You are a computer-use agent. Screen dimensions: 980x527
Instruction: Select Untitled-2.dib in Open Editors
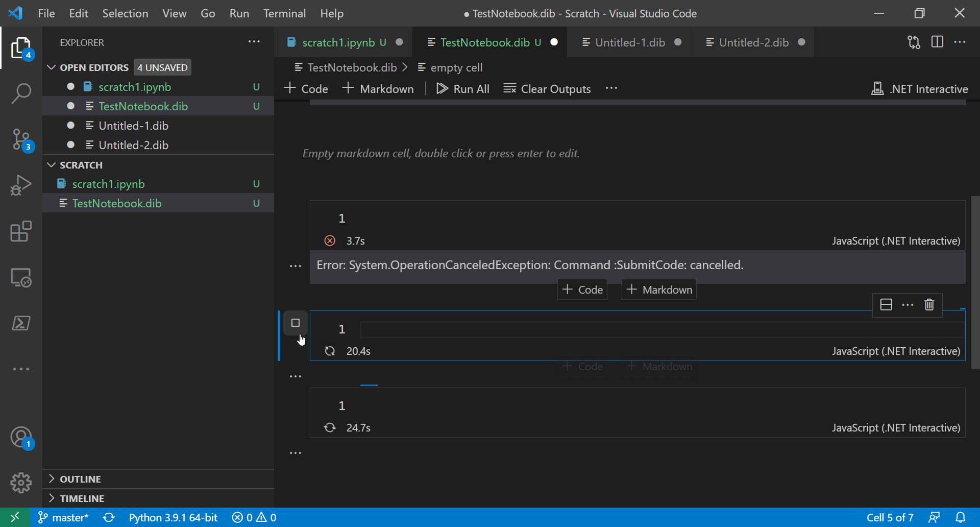[158, 145]
